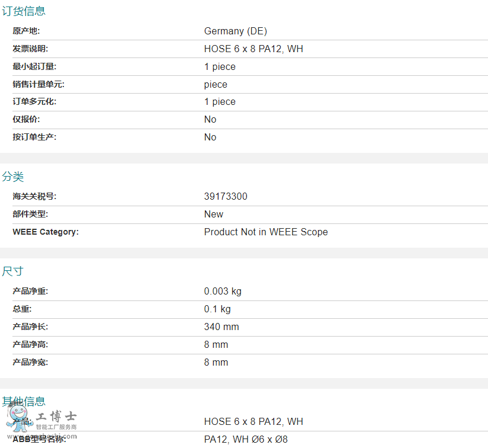Click the PA12, WH Ø6 x Ø8 type designation
This screenshot has height=448, width=488.
pyautogui.click(x=246, y=439)
